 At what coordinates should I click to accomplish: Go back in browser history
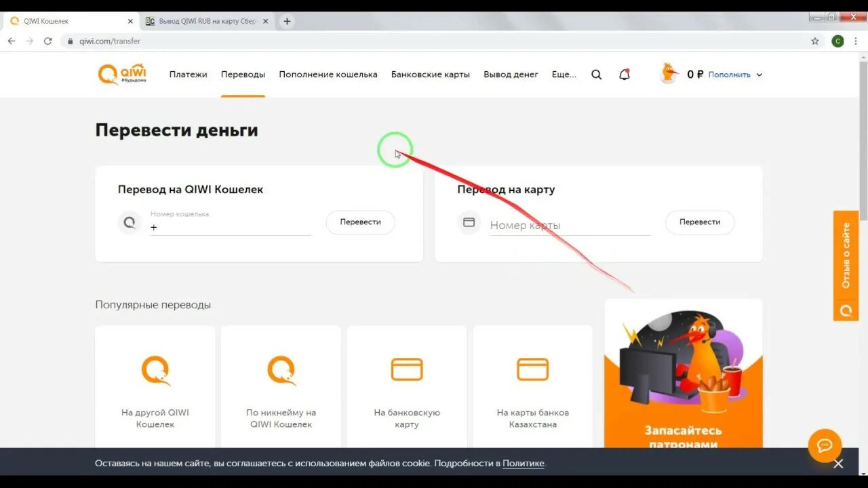click(12, 41)
